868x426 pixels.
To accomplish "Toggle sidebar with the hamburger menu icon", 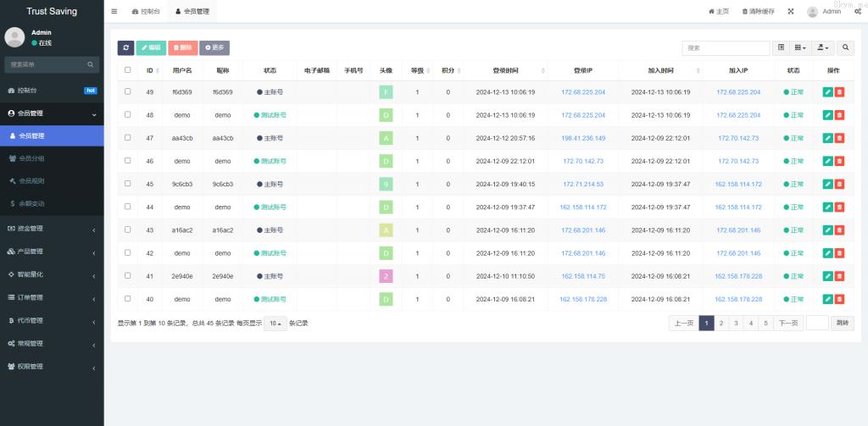I will click(x=114, y=12).
